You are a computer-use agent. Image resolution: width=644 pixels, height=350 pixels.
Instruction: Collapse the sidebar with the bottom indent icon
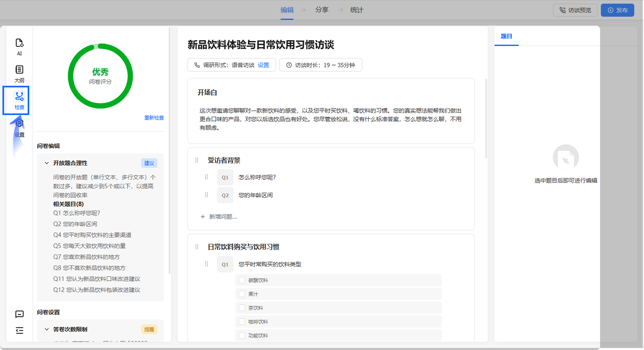coord(20,330)
